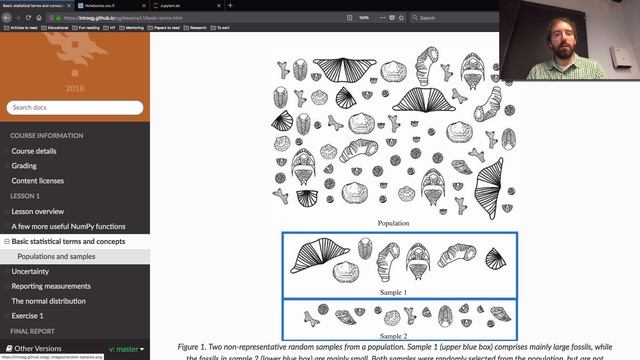The width and height of the screenshot is (640, 360).
Task: Click the LESSON 1 sidebar heading
Action: [x=25, y=196]
